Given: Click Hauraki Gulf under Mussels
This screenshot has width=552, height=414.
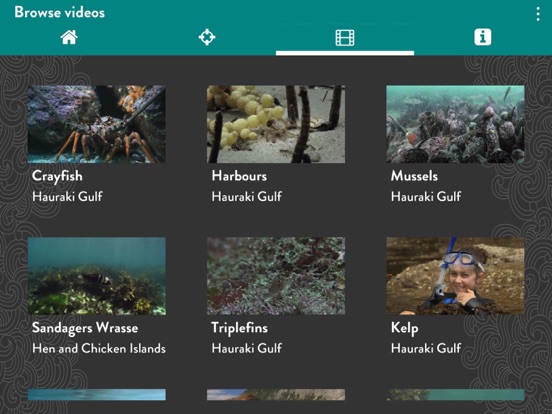Looking at the screenshot, I should (x=426, y=196).
